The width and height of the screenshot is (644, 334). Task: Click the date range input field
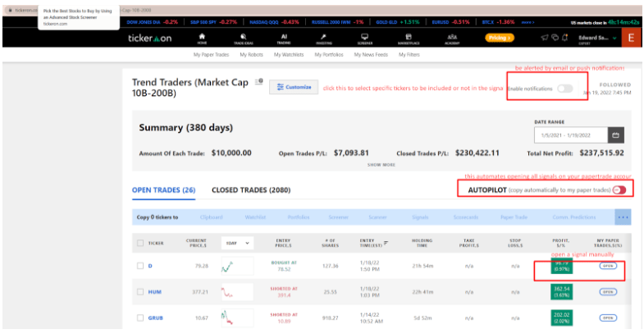[571, 135]
